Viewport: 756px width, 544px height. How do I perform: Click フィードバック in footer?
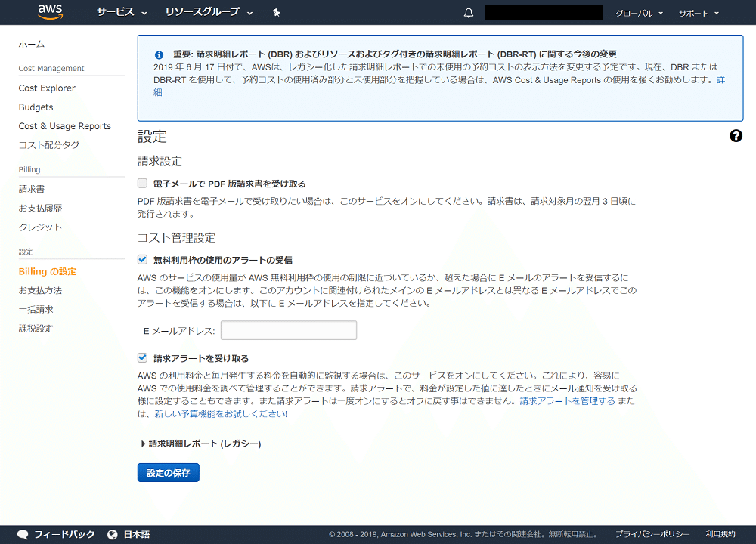click(x=64, y=534)
